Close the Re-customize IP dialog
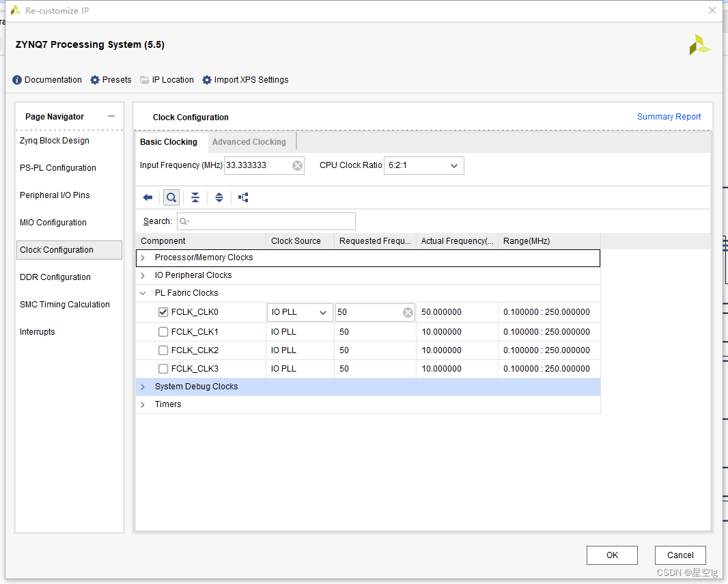This screenshot has height=584, width=728. 712,10
